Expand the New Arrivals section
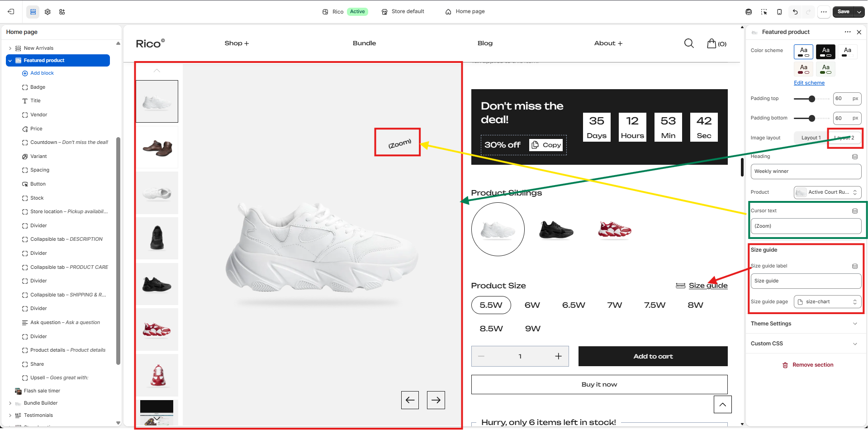 coord(10,48)
